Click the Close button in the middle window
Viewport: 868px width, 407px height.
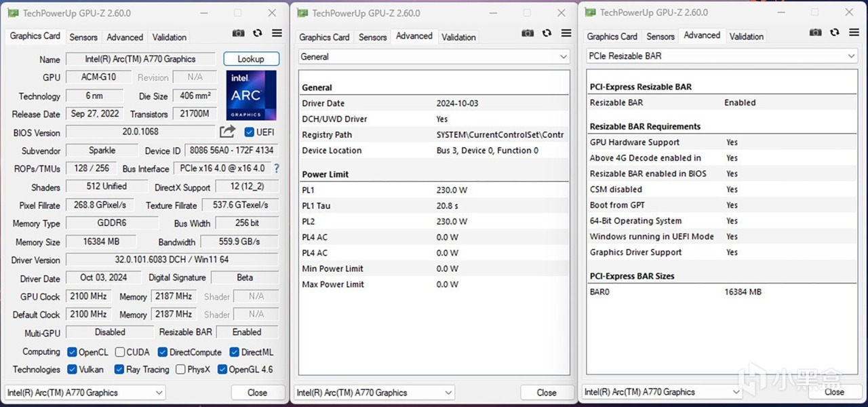pyautogui.click(x=547, y=393)
